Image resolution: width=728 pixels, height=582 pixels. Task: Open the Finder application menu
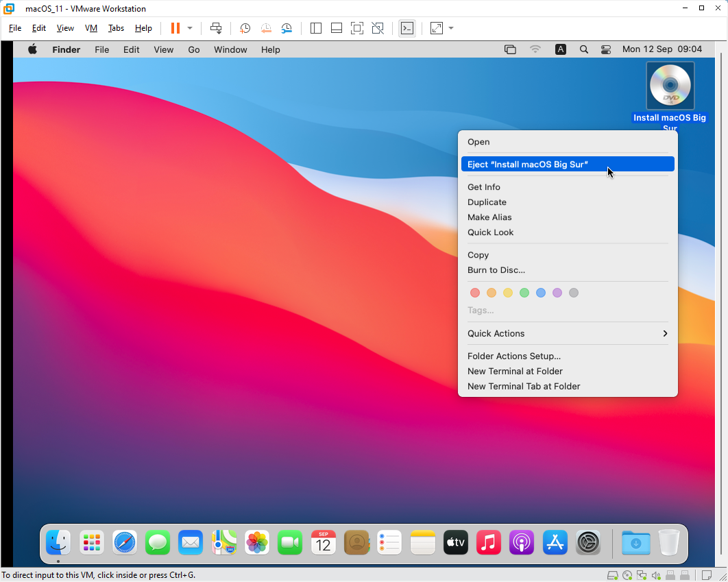(66, 49)
